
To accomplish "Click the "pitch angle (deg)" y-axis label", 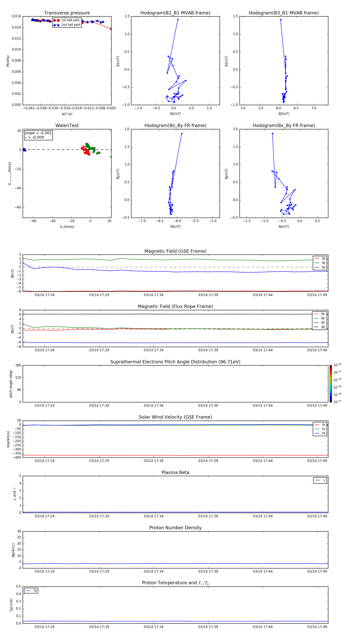I will coord(11,384).
